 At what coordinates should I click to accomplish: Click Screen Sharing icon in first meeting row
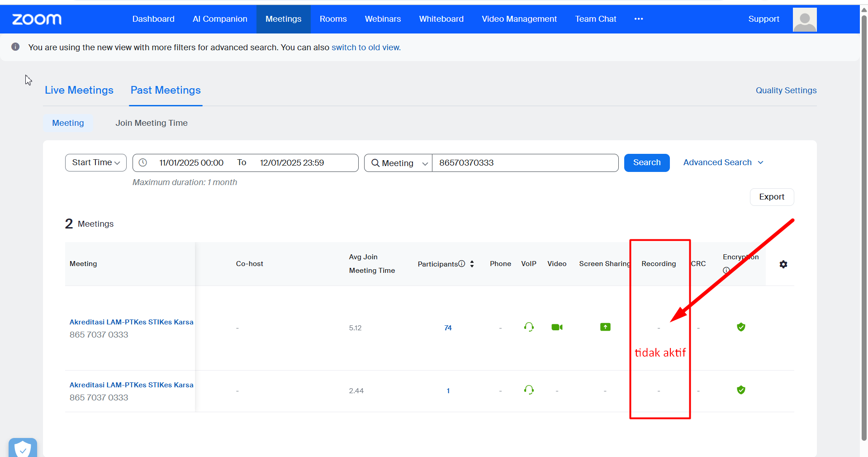tap(605, 327)
